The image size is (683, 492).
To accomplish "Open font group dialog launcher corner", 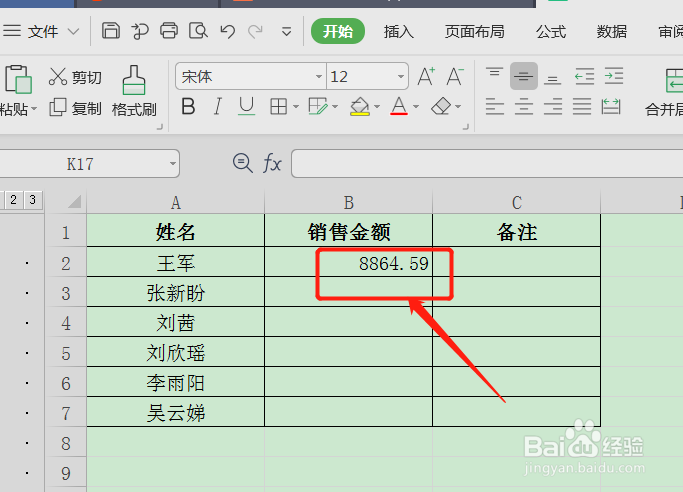I will click(466, 127).
